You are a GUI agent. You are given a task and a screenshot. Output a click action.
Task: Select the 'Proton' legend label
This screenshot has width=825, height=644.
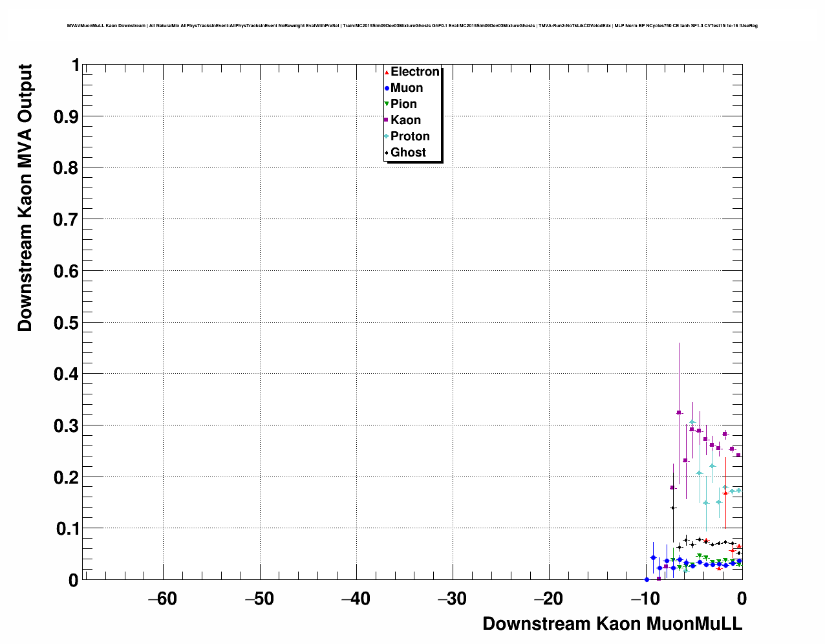click(410, 136)
